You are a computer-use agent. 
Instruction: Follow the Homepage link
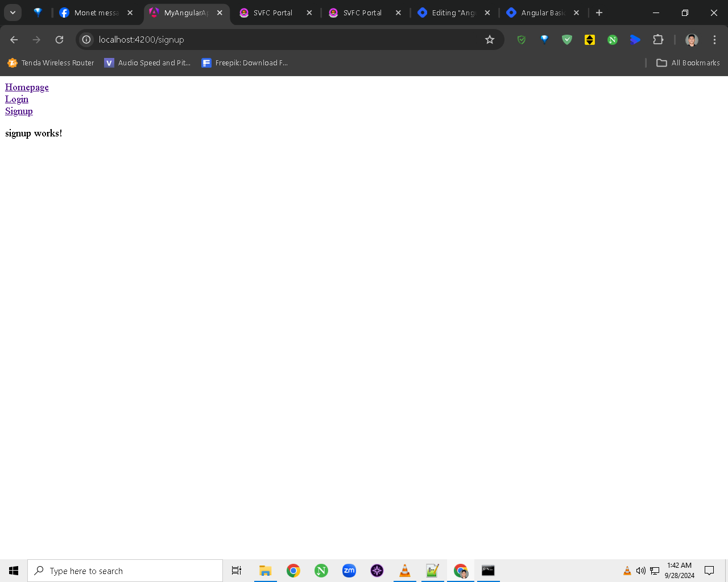pos(27,87)
